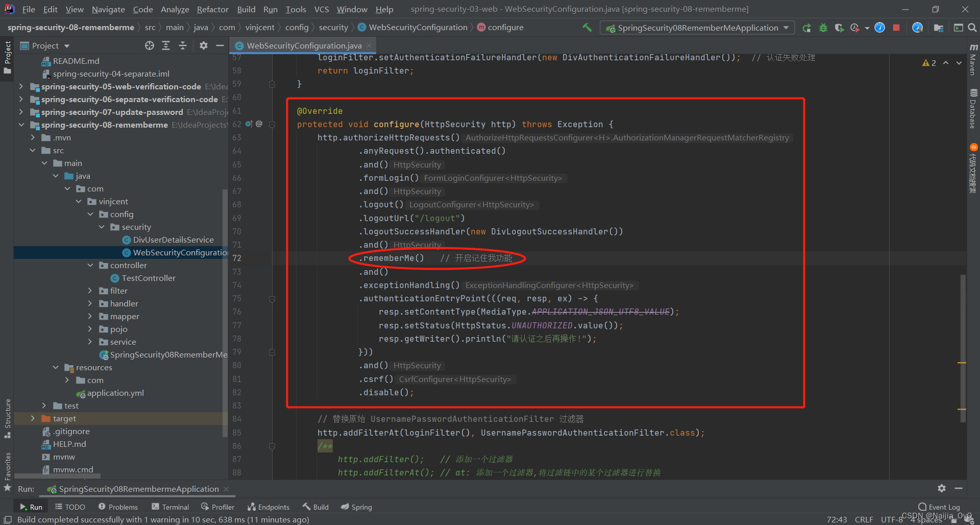Expand all in Project panel
The image size is (980, 525).
166,45
